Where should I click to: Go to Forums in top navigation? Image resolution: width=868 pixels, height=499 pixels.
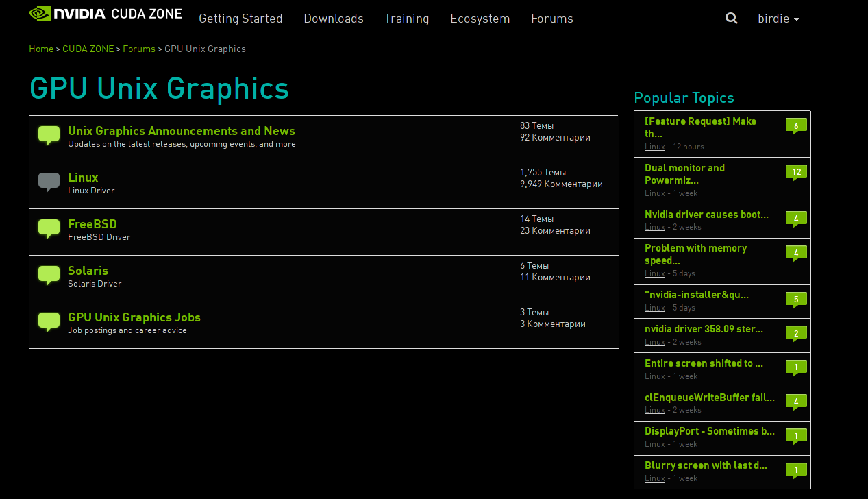pyautogui.click(x=552, y=19)
